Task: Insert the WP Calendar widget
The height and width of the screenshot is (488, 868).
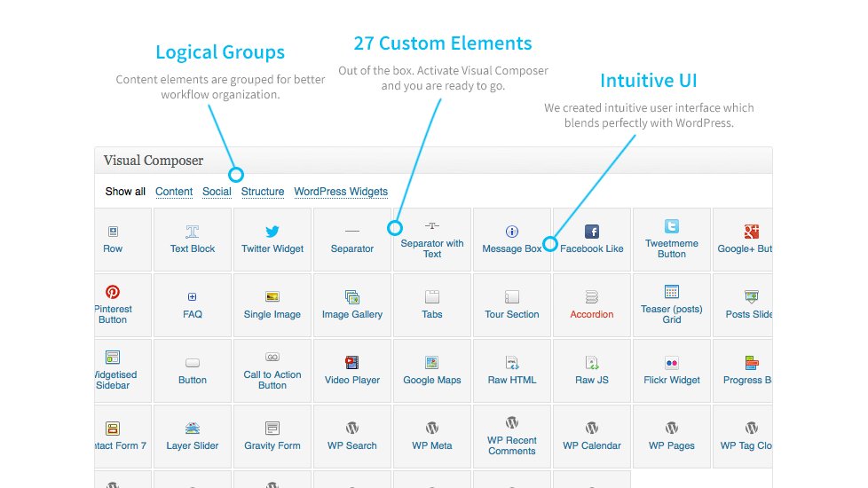Action: point(592,437)
